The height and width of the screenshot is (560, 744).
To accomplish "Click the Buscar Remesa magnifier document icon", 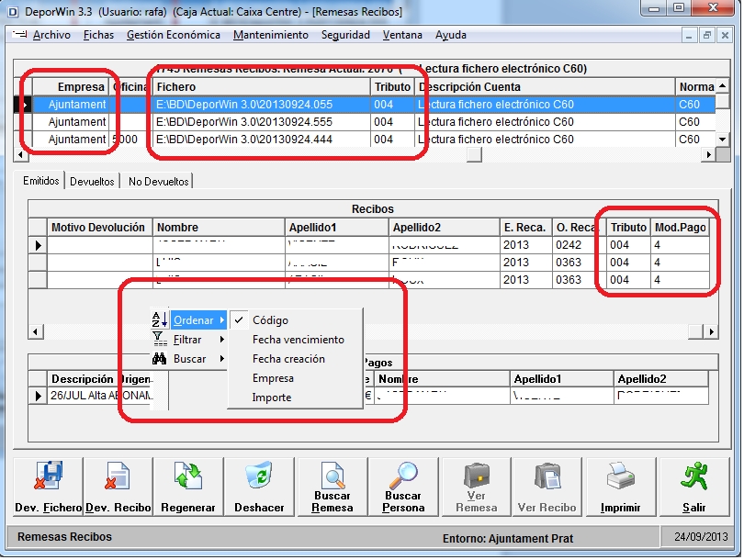I will 333,476.
